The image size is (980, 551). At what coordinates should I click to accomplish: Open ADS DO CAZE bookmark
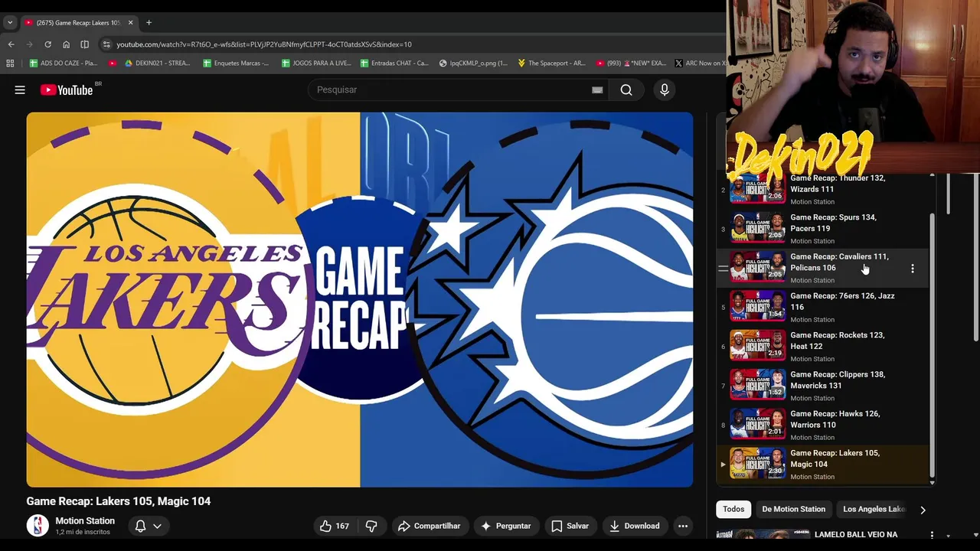[64, 64]
